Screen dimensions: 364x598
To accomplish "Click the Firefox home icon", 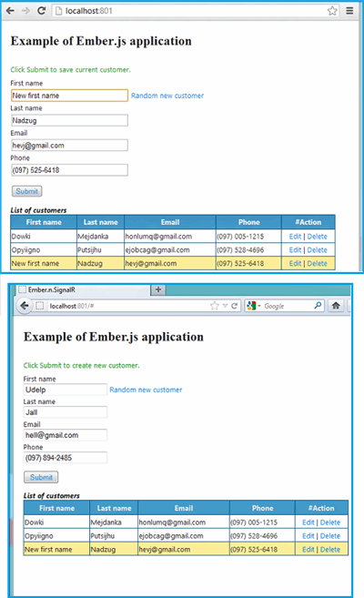I will click(x=336, y=306).
